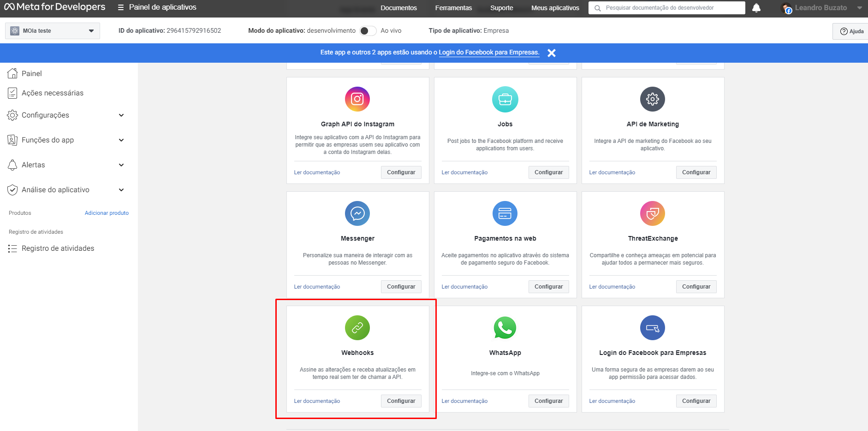Click the green Webhooks link icon
Screen dimensions: 868x431
[357, 328]
